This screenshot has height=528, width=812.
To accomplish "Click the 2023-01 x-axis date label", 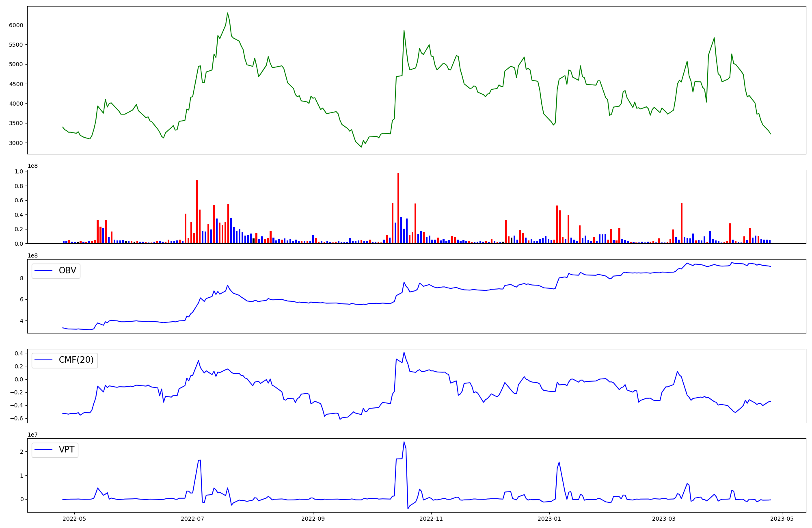I will coord(549,519).
